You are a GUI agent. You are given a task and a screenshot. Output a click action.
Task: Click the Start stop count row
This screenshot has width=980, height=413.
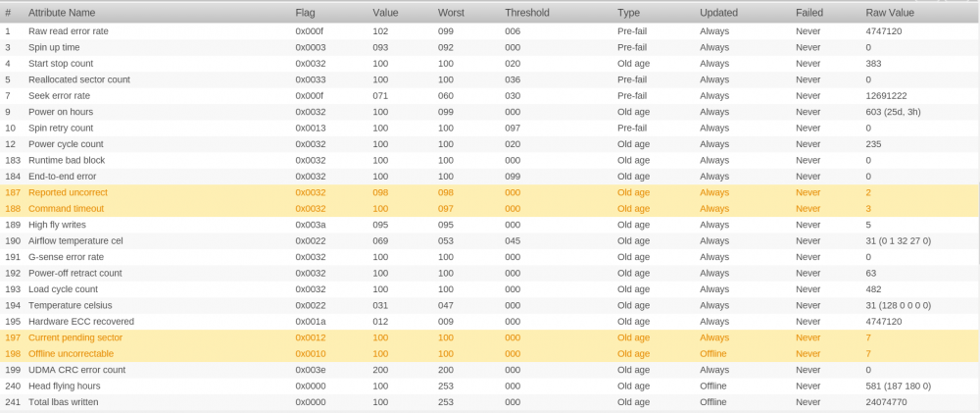pyautogui.click(x=490, y=64)
